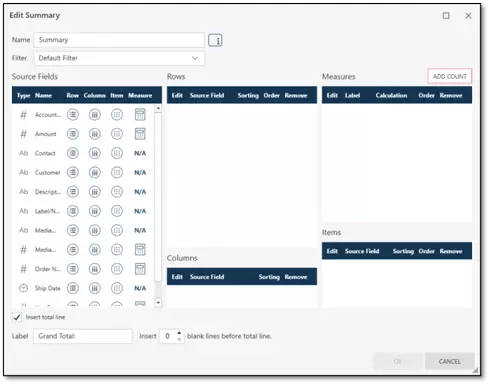The image size is (490, 385).
Task: Add Account field as a row
Action: pyautogui.click(x=73, y=115)
